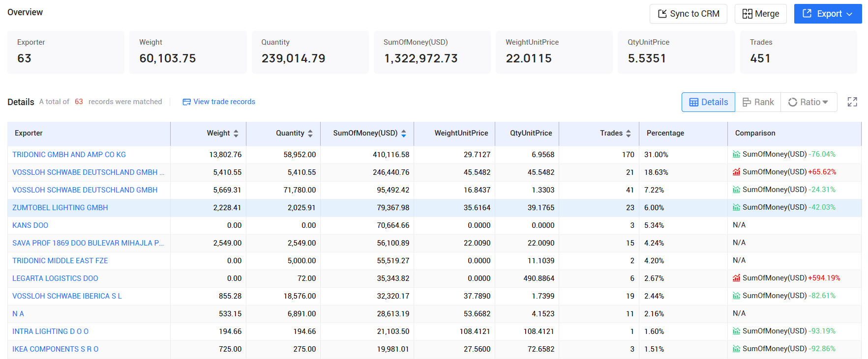Click the chart icon in the TRIDONIC GMBH row
The width and height of the screenshot is (868, 359).
point(736,154)
